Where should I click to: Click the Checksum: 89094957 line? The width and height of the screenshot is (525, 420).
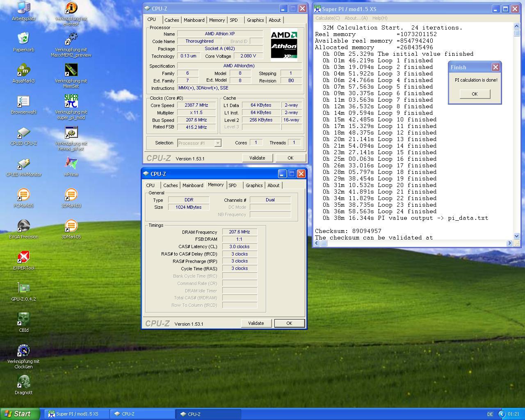click(348, 231)
